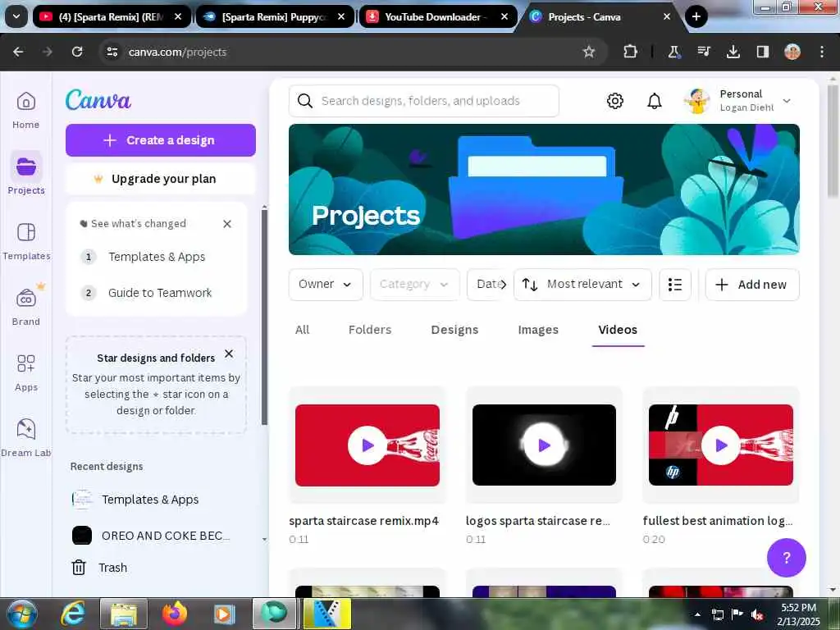Open recent design Templates & Apps
Image resolution: width=840 pixels, height=630 pixels.
pyautogui.click(x=149, y=500)
